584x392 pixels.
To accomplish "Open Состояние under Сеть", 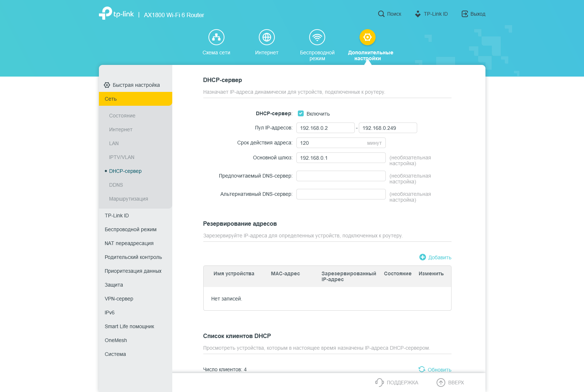I will pos(122,116).
